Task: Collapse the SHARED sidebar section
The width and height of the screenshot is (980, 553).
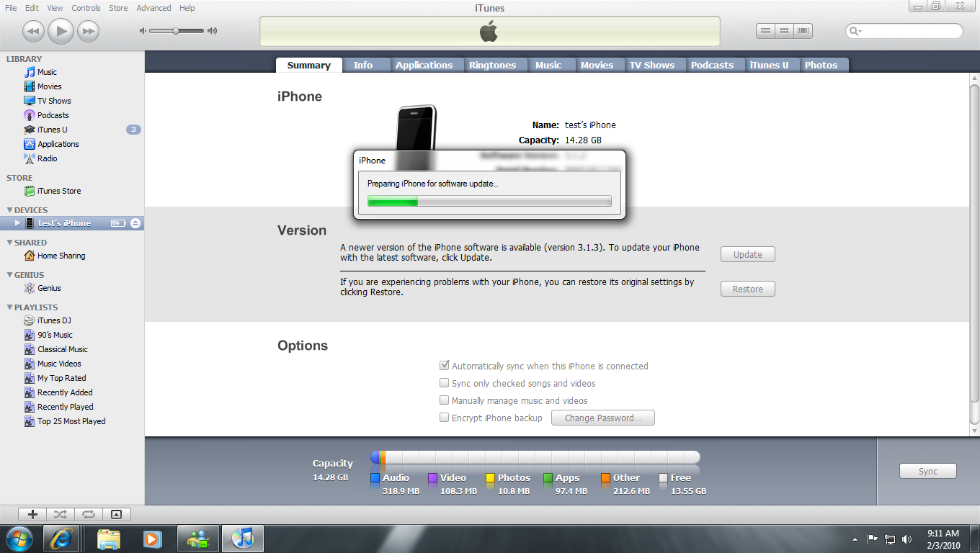Action: point(9,243)
